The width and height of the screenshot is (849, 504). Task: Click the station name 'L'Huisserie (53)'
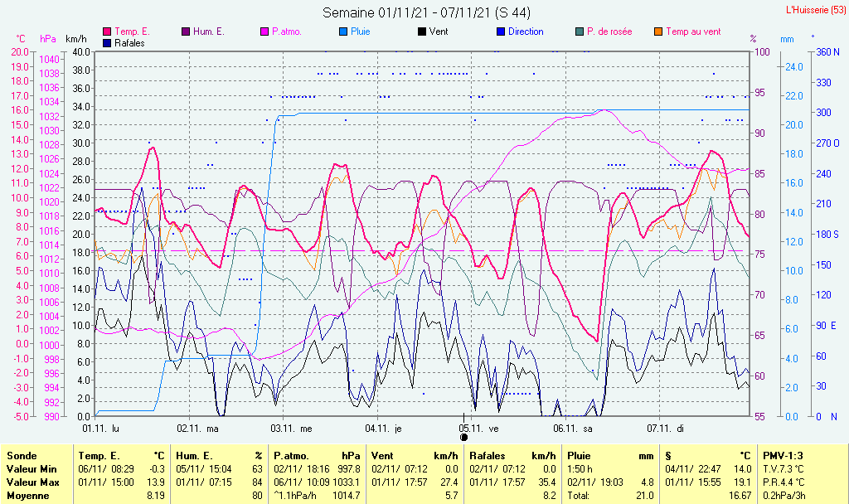[816, 10]
